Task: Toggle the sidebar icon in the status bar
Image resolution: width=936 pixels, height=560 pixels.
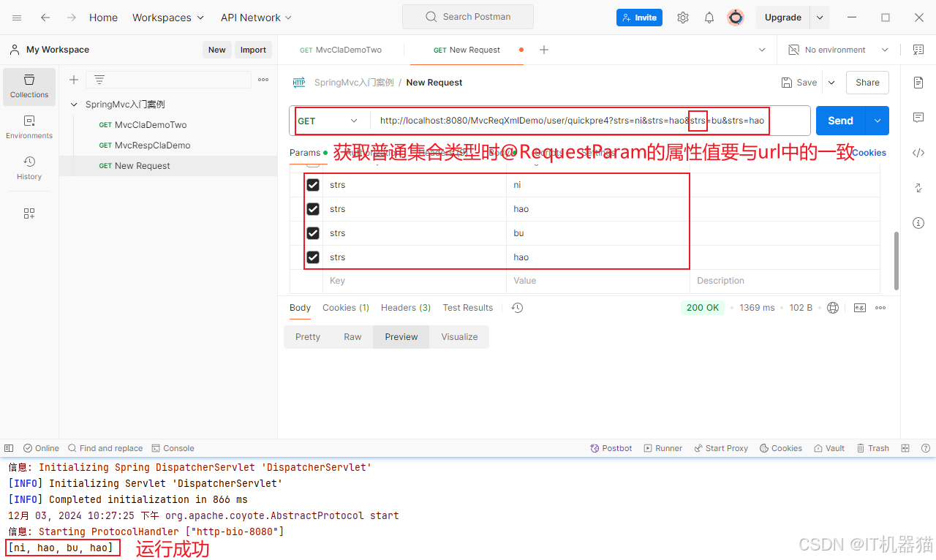Action: tap(9, 448)
